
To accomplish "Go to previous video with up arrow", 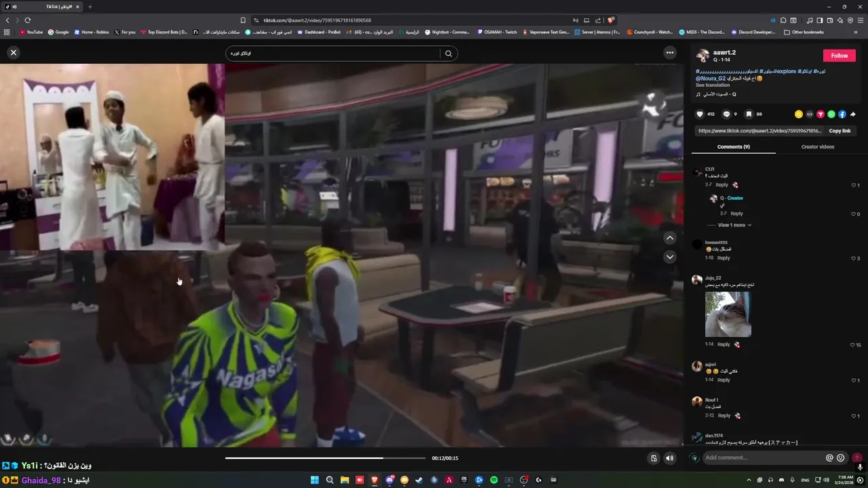I will tap(670, 238).
